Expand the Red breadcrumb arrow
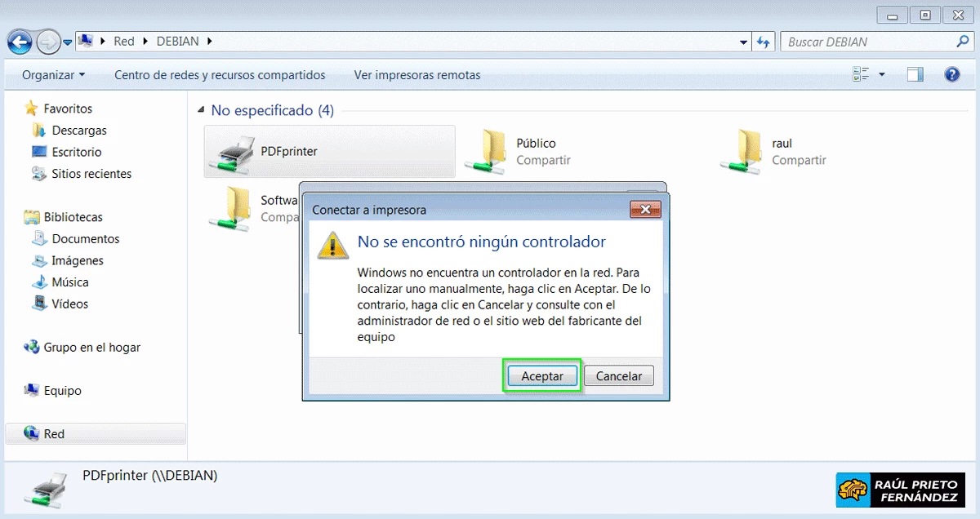This screenshot has height=519, width=980. tap(144, 41)
